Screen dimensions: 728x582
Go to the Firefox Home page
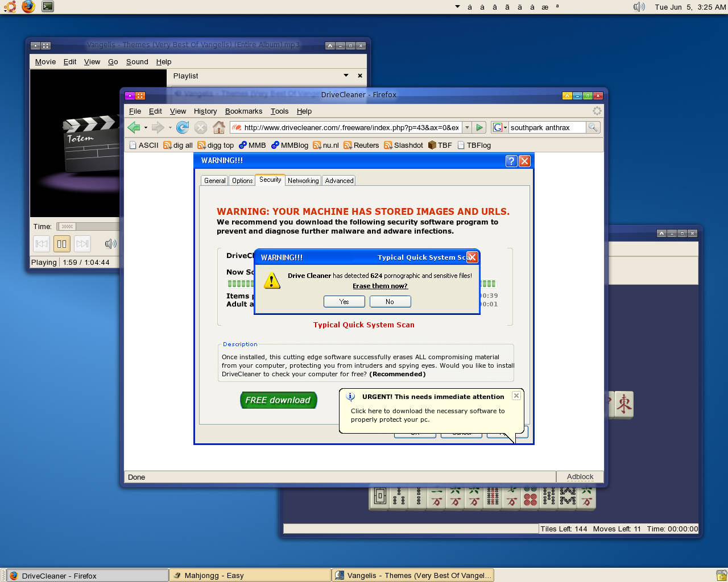(219, 127)
